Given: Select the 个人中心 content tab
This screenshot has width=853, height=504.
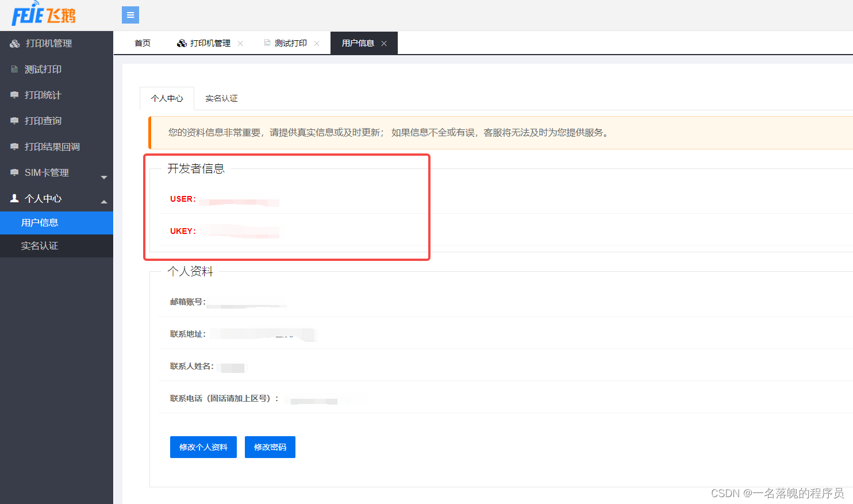Looking at the screenshot, I should point(167,98).
